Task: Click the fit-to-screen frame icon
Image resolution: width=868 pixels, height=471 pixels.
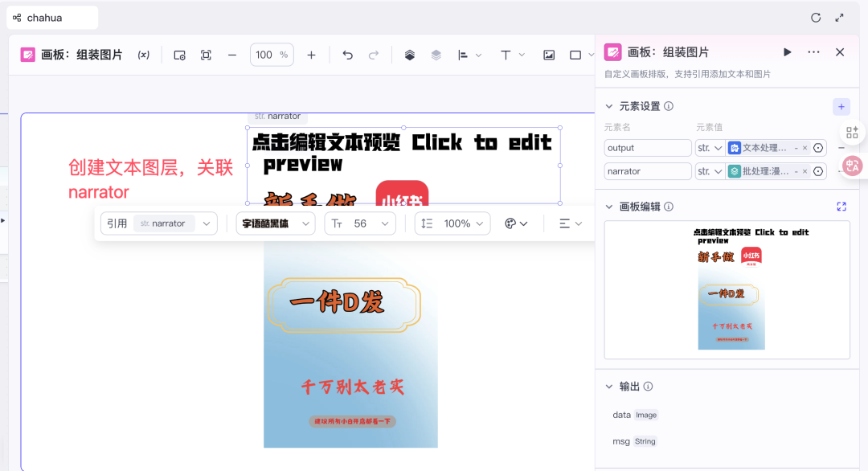Action: [206, 55]
